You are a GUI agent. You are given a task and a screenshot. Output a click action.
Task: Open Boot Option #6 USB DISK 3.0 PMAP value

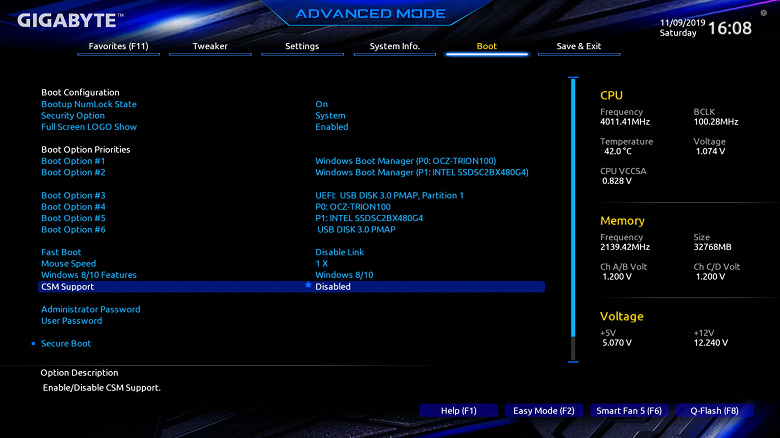tap(356, 229)
